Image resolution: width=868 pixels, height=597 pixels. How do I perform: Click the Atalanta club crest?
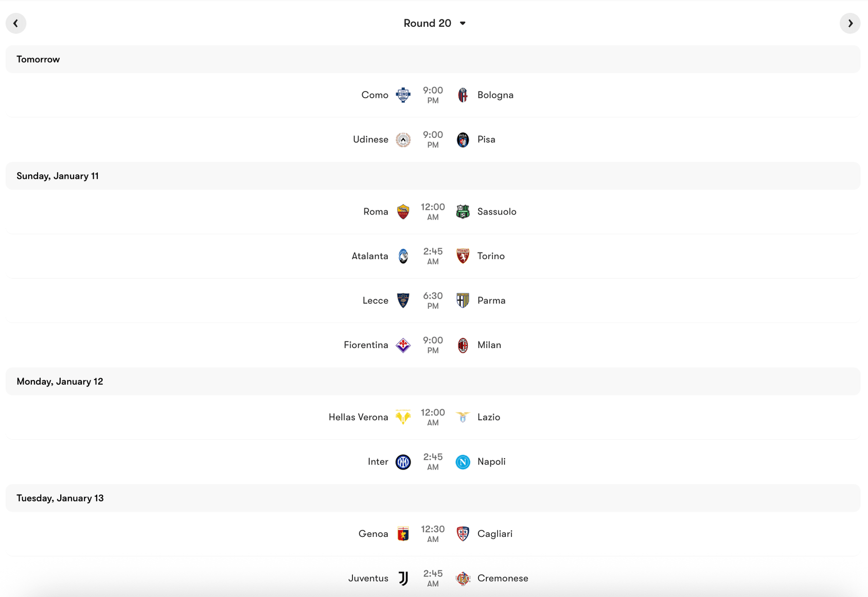point(403,256)
